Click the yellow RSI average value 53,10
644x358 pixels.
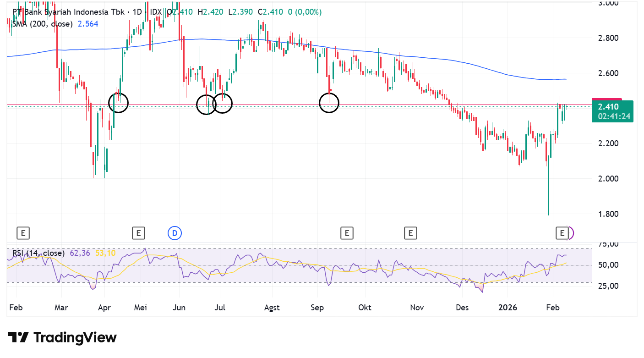(x=105, y=253)
